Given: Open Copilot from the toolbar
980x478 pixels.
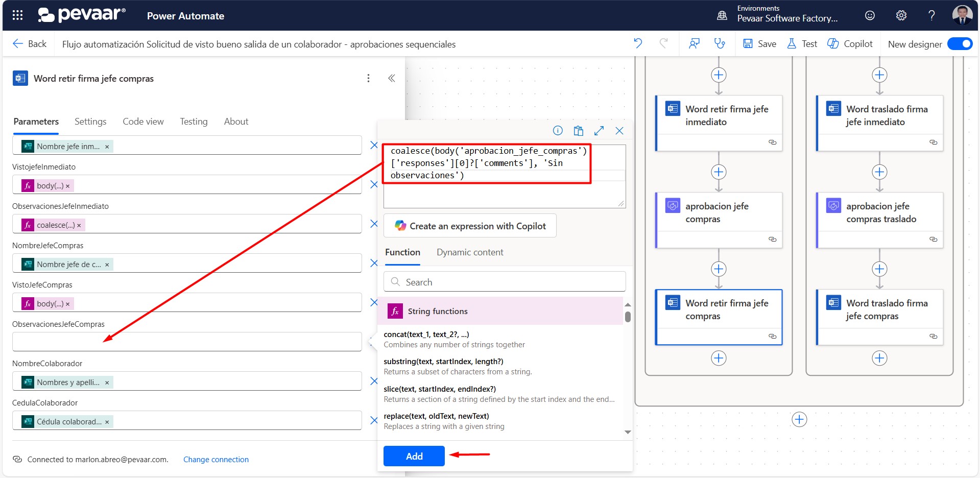Looking at the screenshot, I should click(x=850, y=44).
